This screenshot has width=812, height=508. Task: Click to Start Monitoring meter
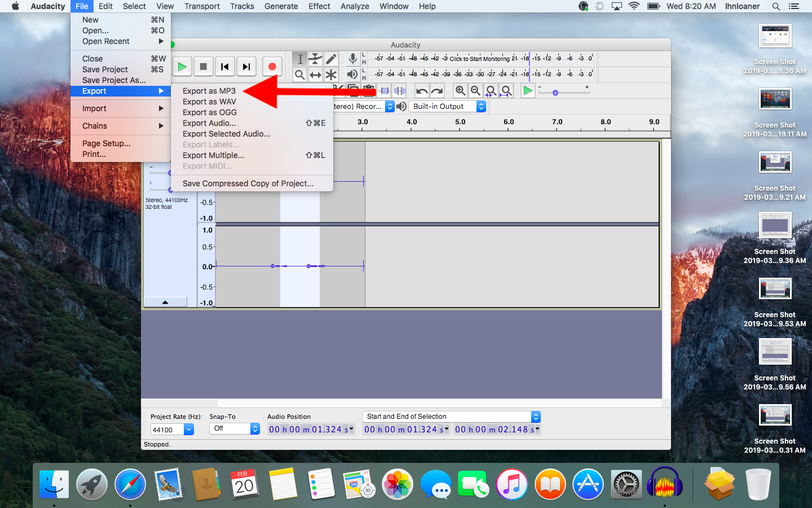pyautogui.click(x=479, y=58)
